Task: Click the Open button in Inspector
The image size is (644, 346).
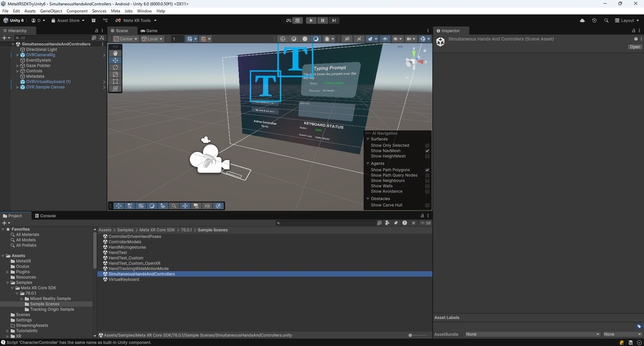Action: pyautogui.click(x=635, y=47)
